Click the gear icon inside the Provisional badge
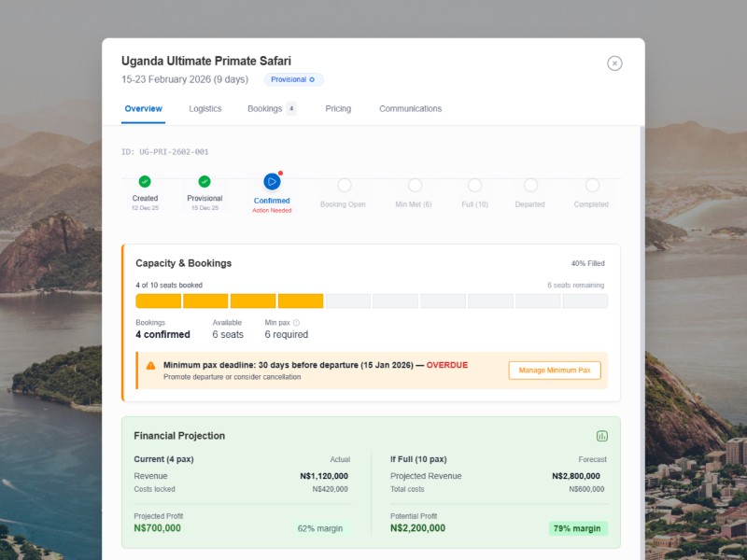Viewport: 747px width, 560px height. pyautogui.click(x=312, y=79)
